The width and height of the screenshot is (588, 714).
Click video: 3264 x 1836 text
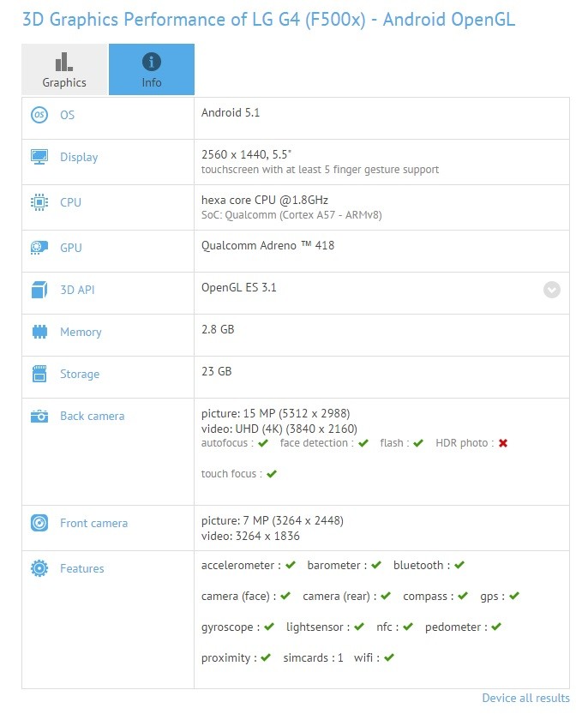coord(250,536)
